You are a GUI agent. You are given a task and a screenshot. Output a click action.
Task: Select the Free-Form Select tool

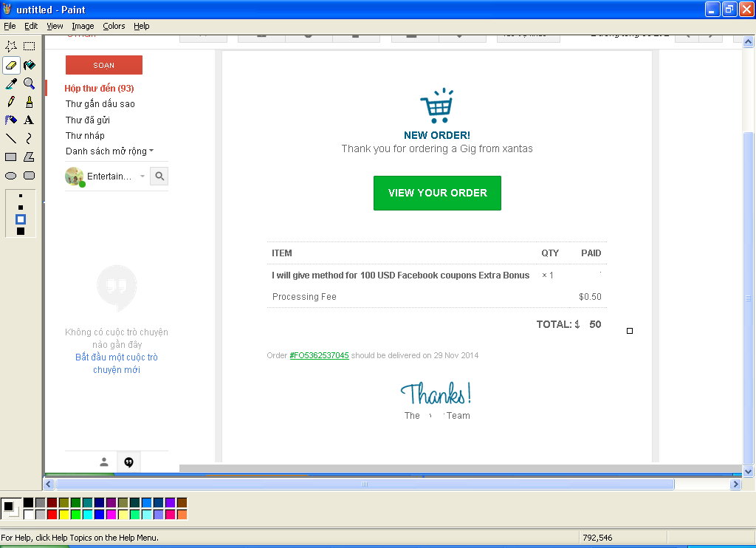(10, 47)
